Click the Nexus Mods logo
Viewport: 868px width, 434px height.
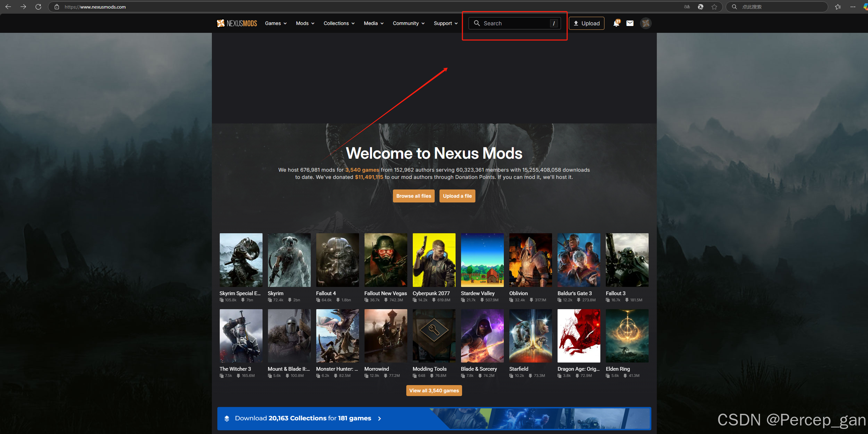pyautogui.click(x=237, y=23)
